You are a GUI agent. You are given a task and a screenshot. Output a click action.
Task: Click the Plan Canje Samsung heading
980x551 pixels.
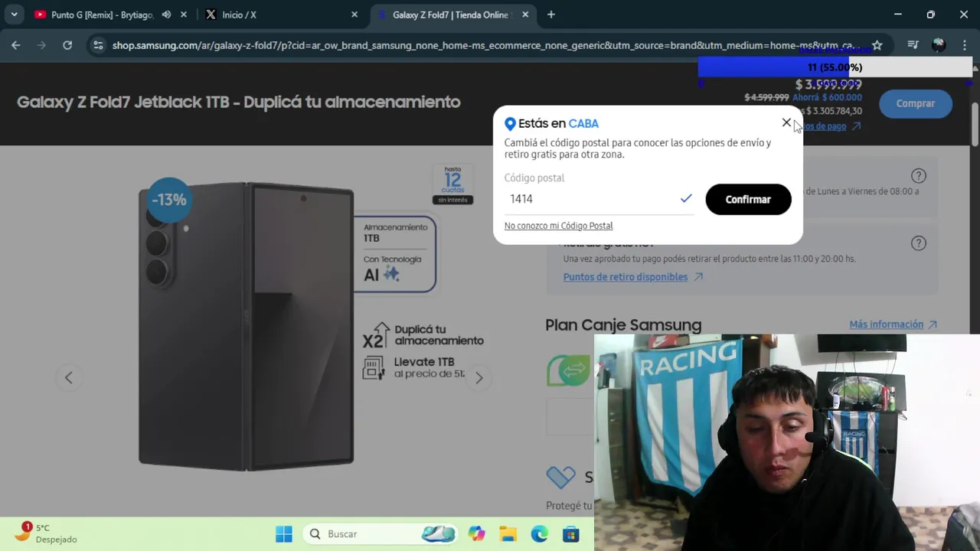(x=623, y=325)
